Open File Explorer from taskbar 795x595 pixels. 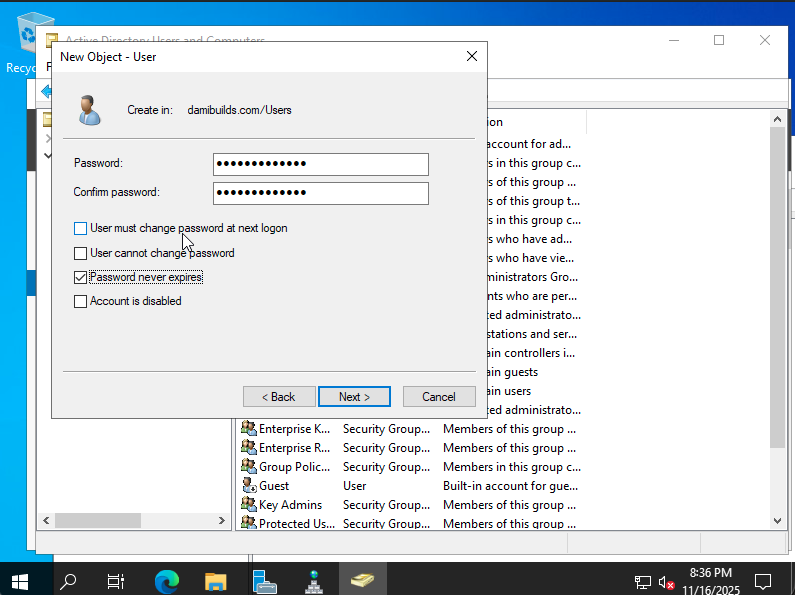point(215,581)
